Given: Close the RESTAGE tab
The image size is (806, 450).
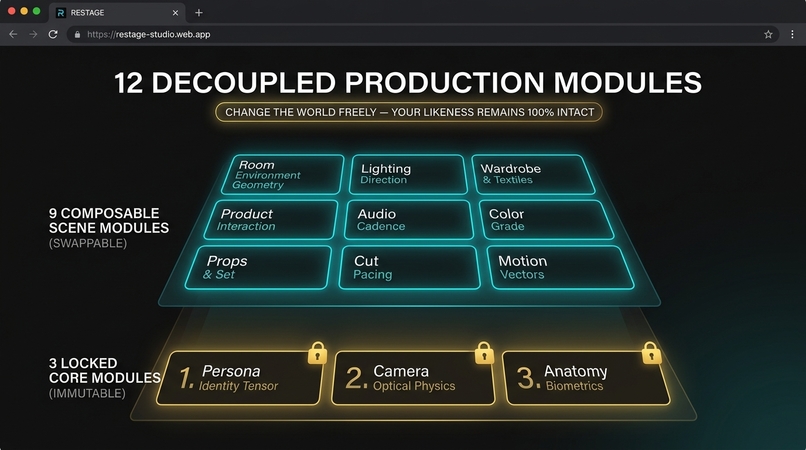Looking at the screenshot, I should pos(175,13).
